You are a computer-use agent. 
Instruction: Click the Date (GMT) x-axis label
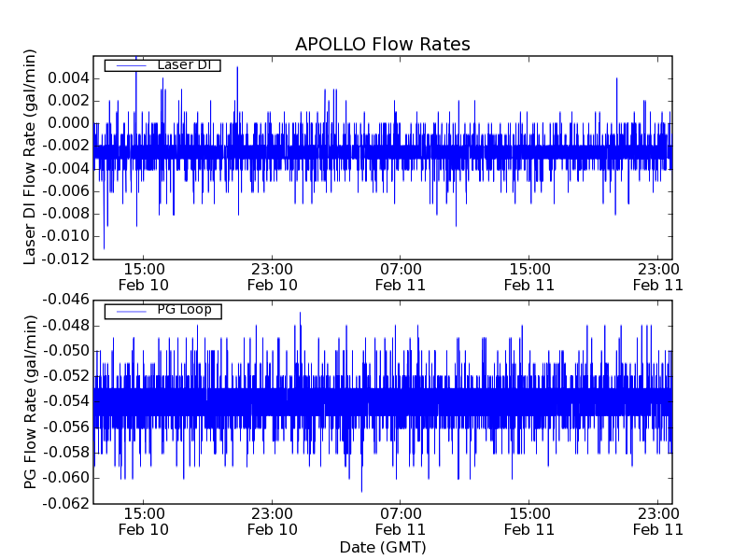tap(382, 547)
